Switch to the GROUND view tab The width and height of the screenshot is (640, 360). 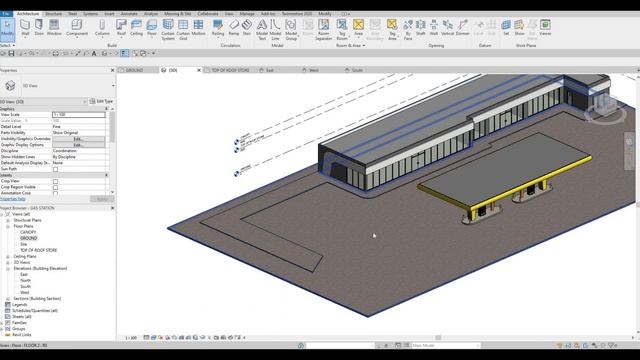[134, 70]
